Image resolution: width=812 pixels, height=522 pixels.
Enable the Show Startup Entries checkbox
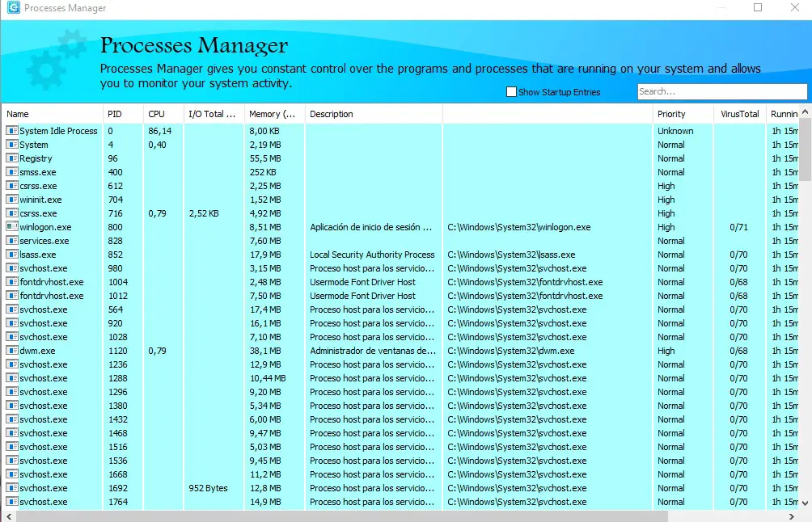[511, 91]
